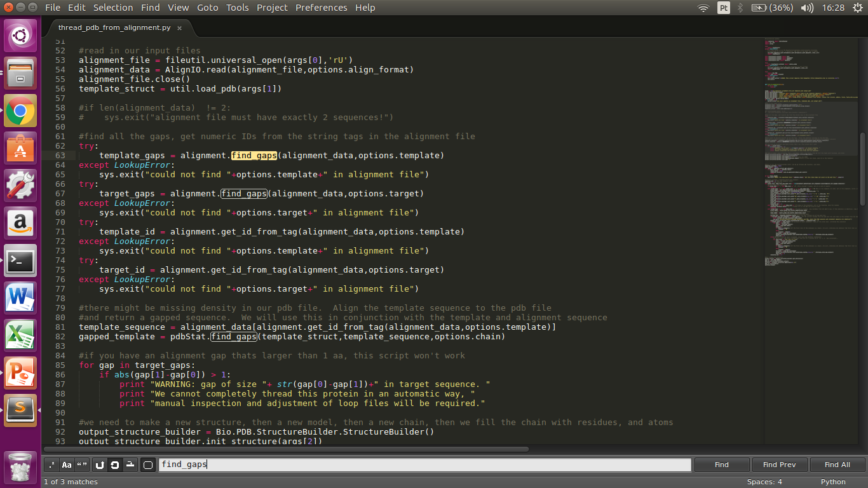Open the system power menu

[x=857, y=8]
